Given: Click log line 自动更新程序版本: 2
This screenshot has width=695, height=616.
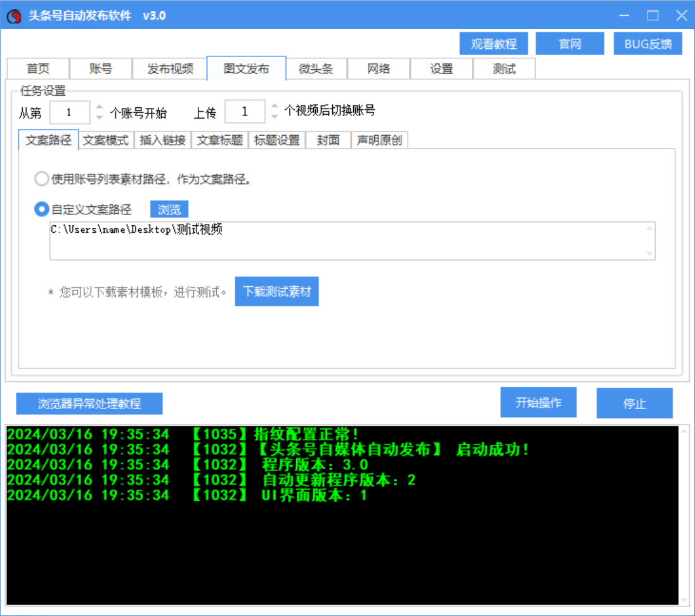Looking at the screenshot, I should coord(211,480).
